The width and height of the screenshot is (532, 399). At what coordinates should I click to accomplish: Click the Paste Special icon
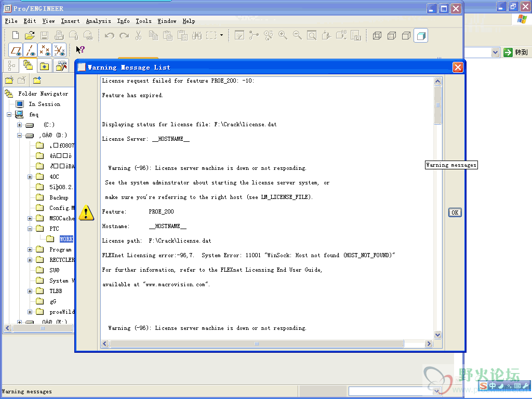[x=182, y=35]
